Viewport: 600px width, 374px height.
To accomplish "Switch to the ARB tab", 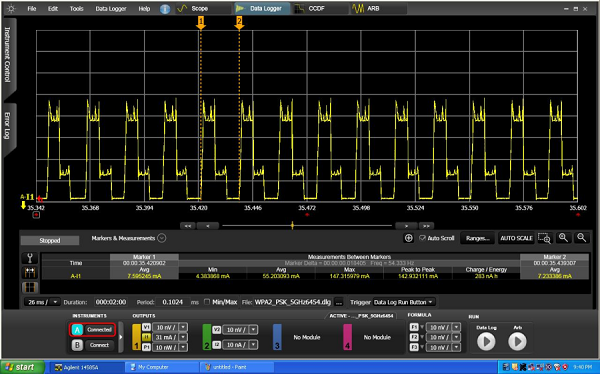I will point(379,8).
